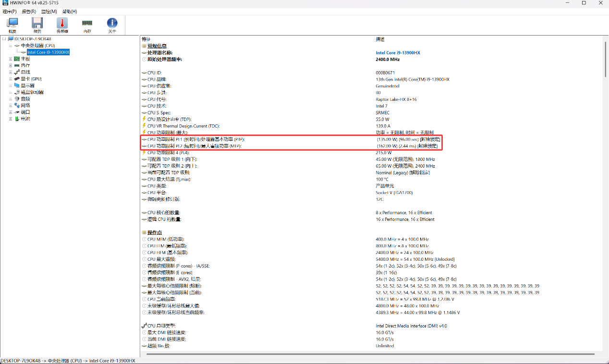
Task: Collapse the DESKTOP-7L9OK48 root node
Action: [x=4, y=39]
